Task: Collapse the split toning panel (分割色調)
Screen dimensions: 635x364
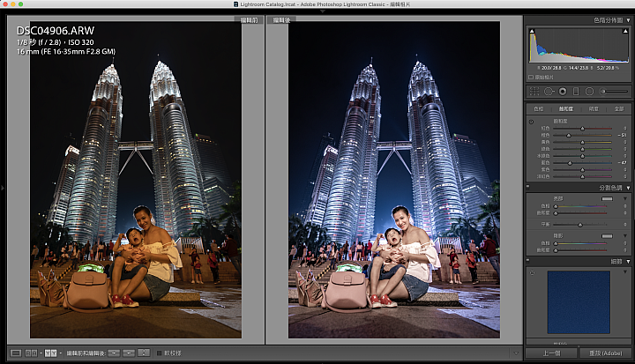Action: 628,188
